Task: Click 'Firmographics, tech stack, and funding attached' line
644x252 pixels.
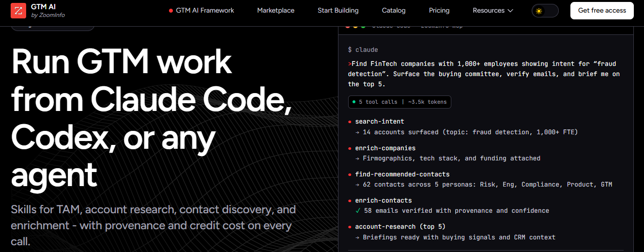Action: point(448,158)
